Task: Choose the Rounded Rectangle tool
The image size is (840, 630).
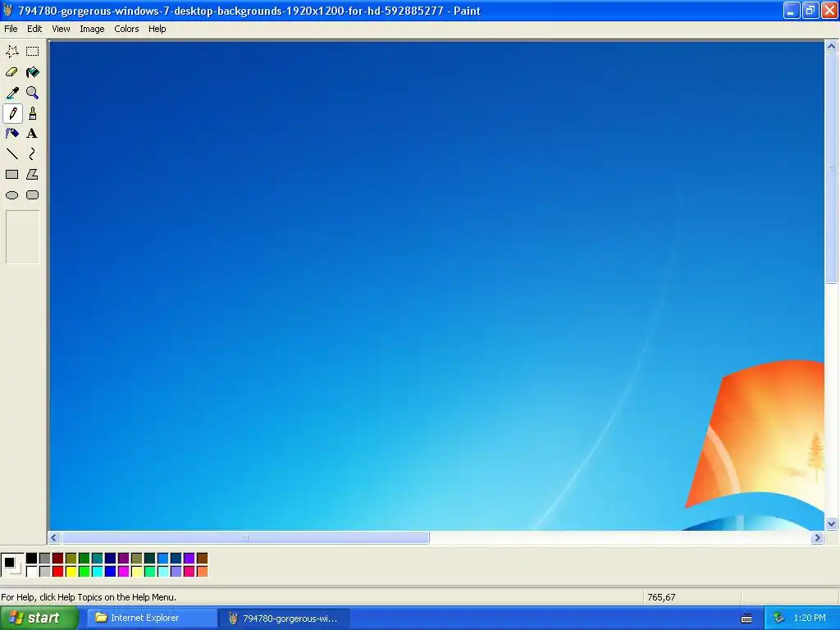Action: click(x=33, y=195)
